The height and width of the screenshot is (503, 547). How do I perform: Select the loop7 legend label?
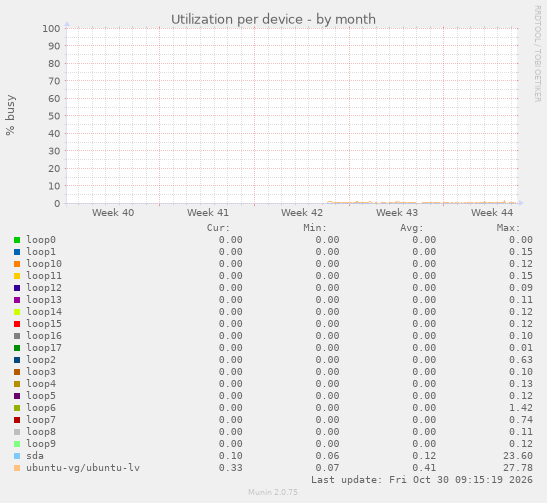click(41, 420)
